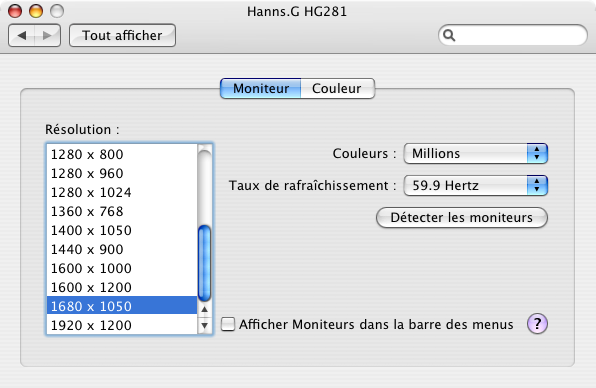
Task: Enable Afficher Moniteurs dans la barre des menus
Action: (x=228, y=324)
